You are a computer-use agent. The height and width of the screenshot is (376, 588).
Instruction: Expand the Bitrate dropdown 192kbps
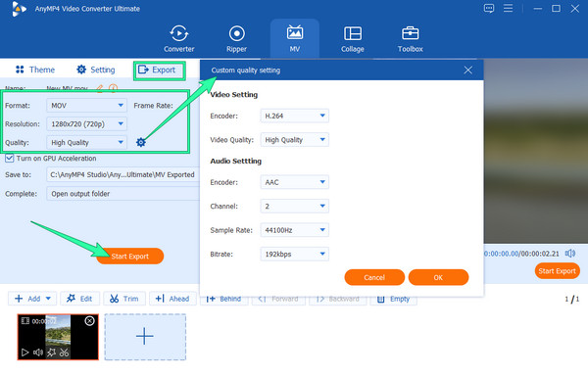tap(294, 254)
